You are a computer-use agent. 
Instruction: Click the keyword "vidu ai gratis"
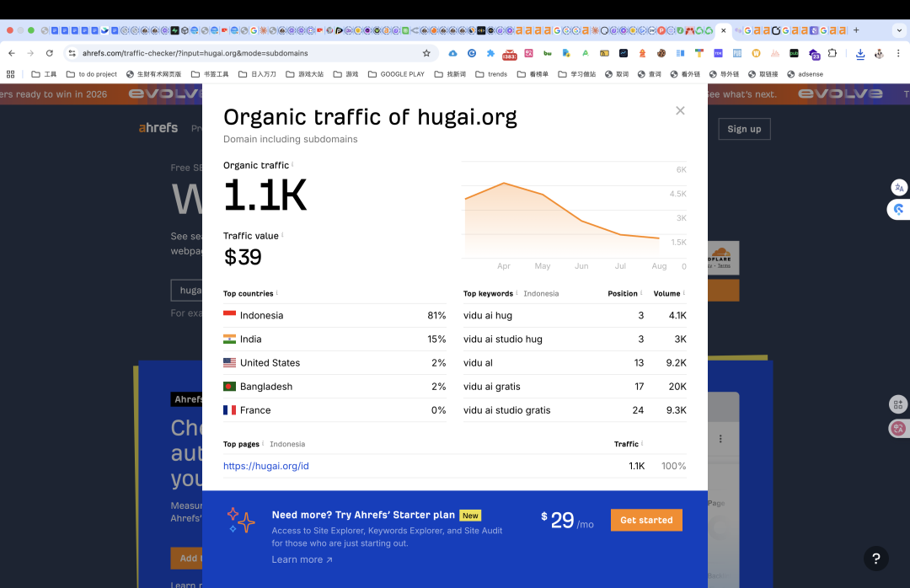tap(491, 387)
